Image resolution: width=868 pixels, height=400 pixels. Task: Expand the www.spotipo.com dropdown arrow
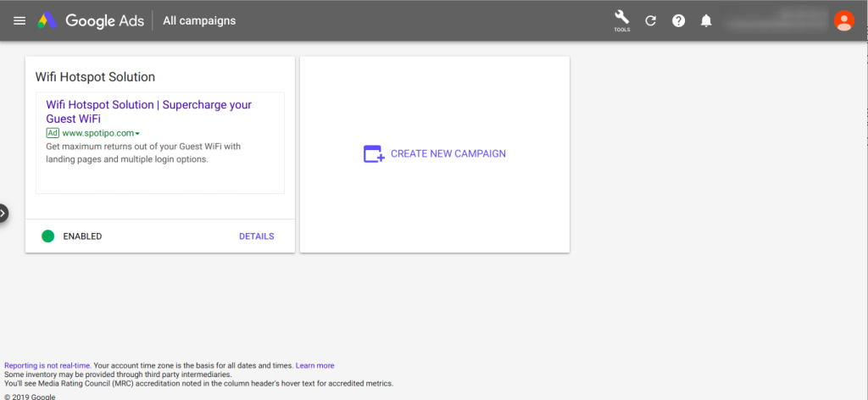pos(137,133)
